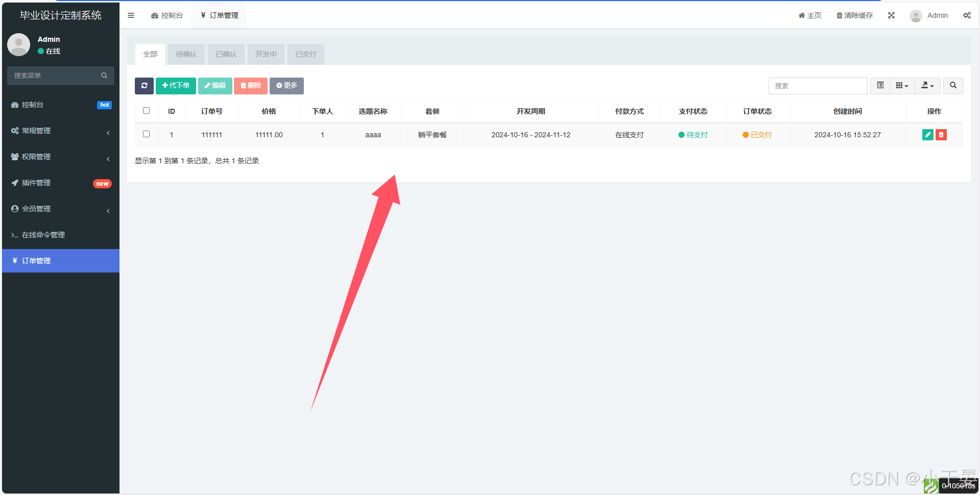Click the 毕业设计定制系统 site title
980x495 pixels.
pos(61,15)
